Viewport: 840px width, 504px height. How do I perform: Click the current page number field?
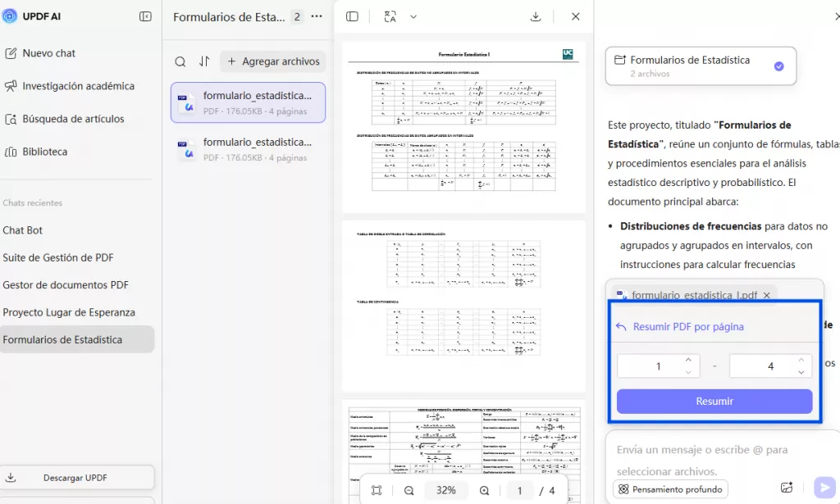tap(519, 490)
